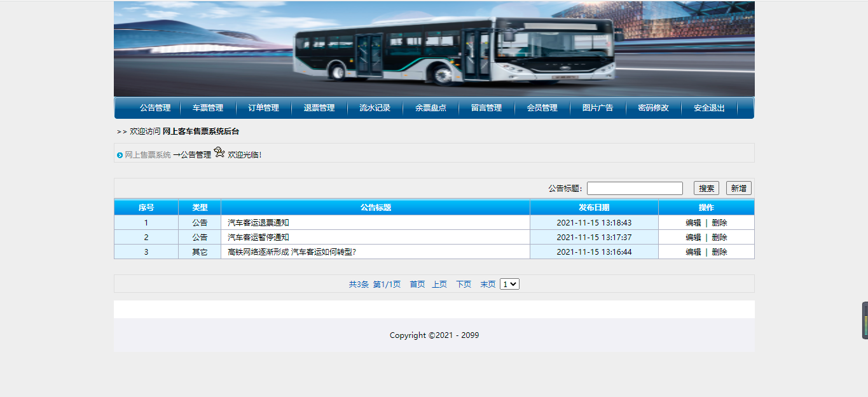The width and height of the screenshot is (868, 397).
Task: Go to 上页 in pagination
Action: tap(439, 285)
